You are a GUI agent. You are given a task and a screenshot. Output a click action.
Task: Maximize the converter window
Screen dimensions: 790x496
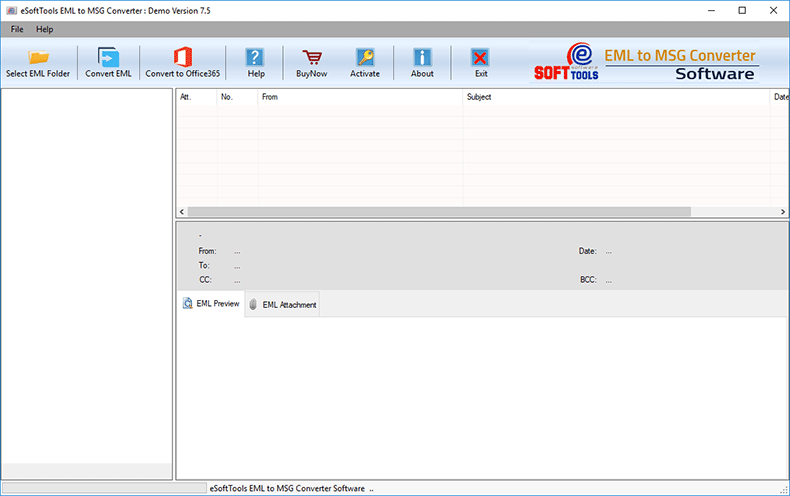coord(742,10)
